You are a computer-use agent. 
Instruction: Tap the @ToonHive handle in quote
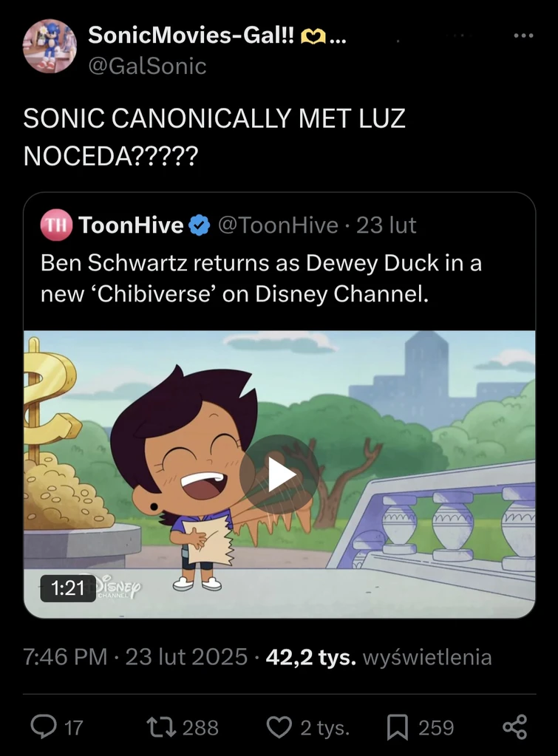pyautogui.click(x=276, y=225)
